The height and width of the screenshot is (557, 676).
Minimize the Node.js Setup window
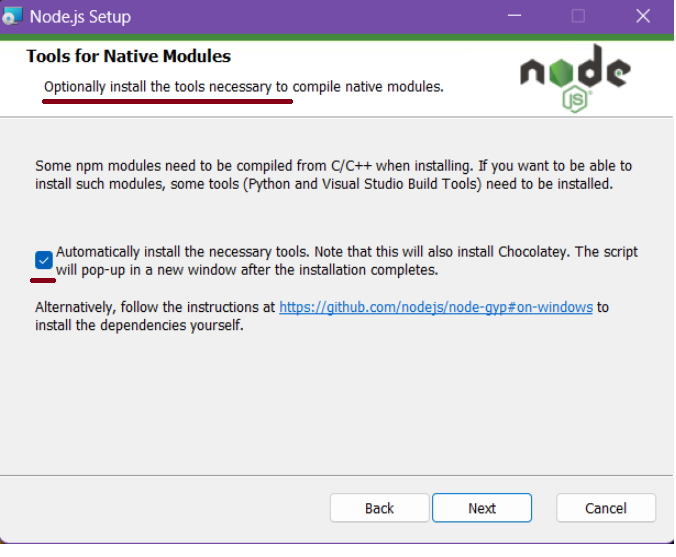(x=514, y=16)
